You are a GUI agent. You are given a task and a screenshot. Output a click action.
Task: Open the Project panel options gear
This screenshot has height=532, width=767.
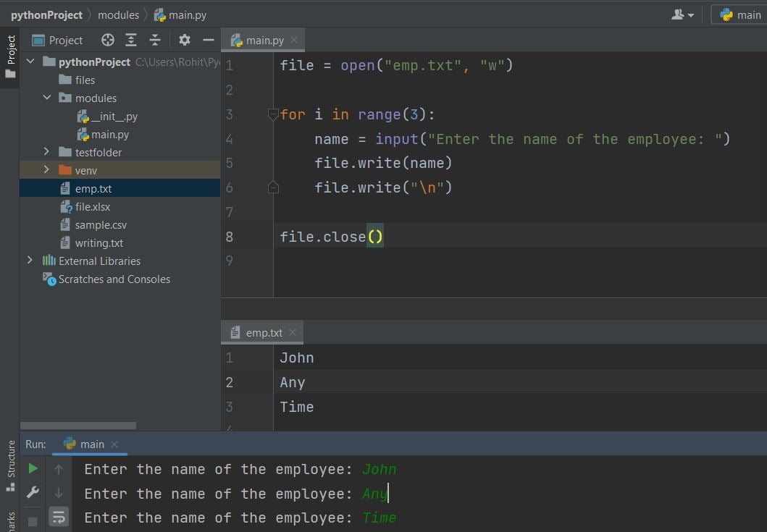coord(184,40)
